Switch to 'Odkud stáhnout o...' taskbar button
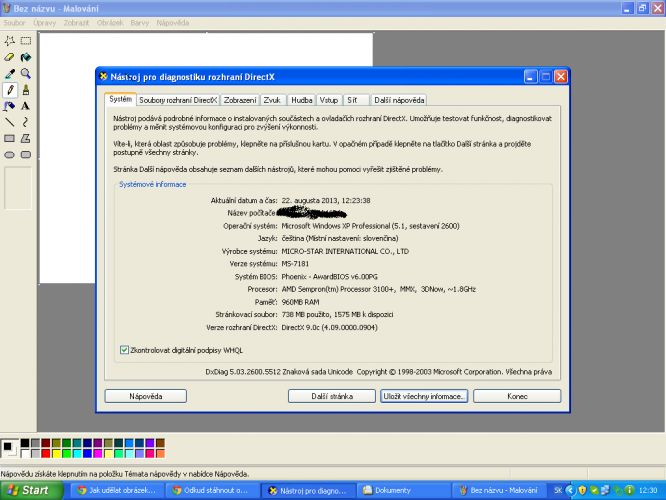 (x=211, y=490)
